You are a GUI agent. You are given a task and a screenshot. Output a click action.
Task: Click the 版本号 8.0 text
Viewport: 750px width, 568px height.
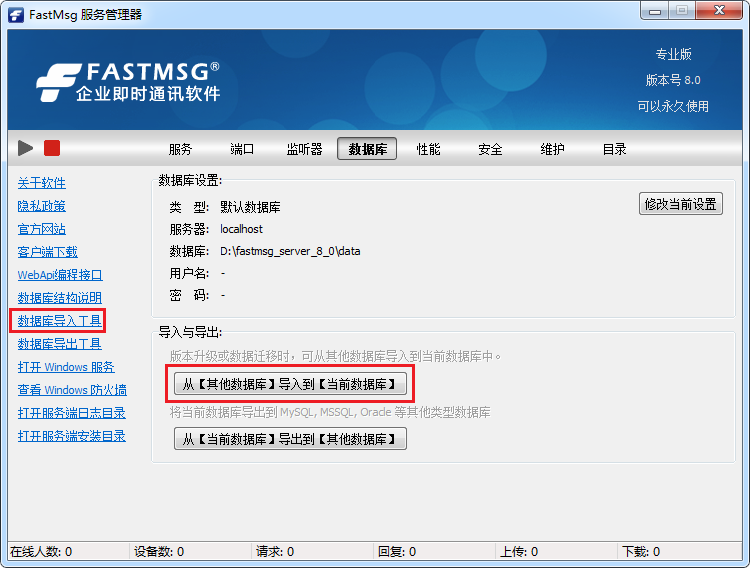pyautogui.click(x=673, y=80)
